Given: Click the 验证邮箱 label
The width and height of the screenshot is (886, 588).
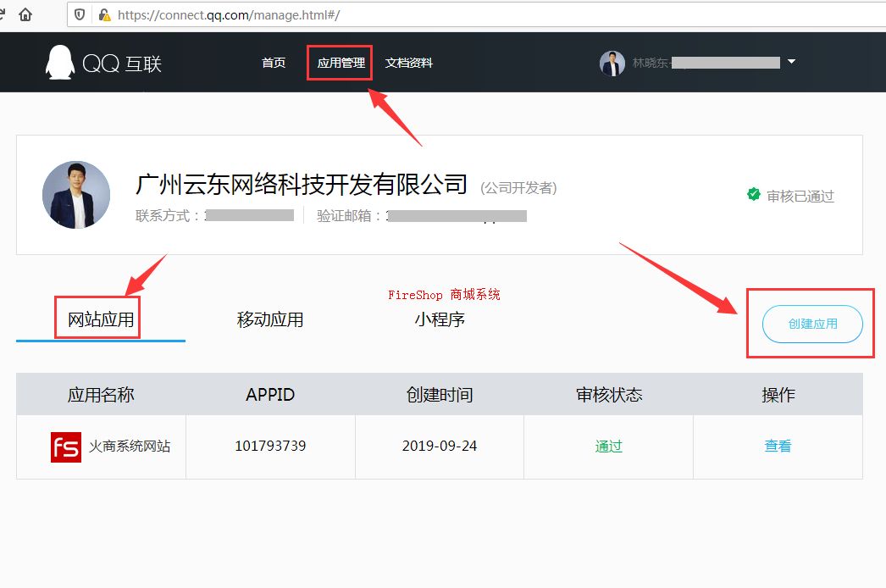Looking at the screenshot, I should 349,215.
